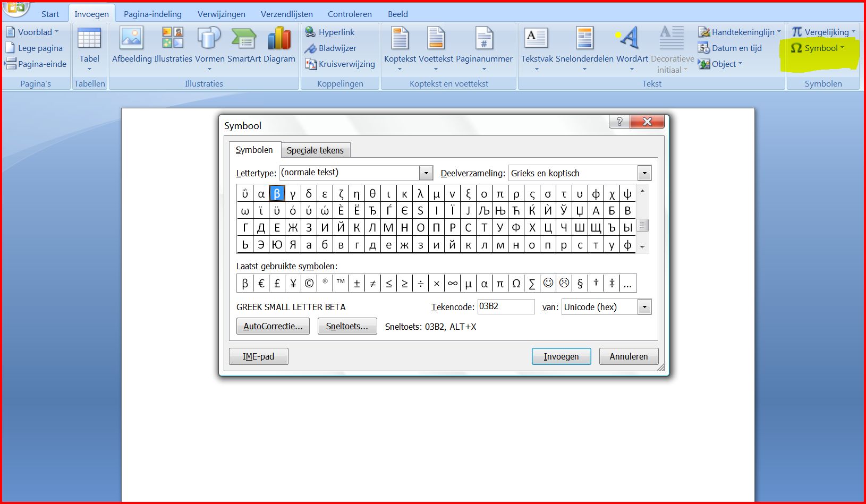Insert WordArt text
Screen dimensions: 866x504
tap(632, 49)
